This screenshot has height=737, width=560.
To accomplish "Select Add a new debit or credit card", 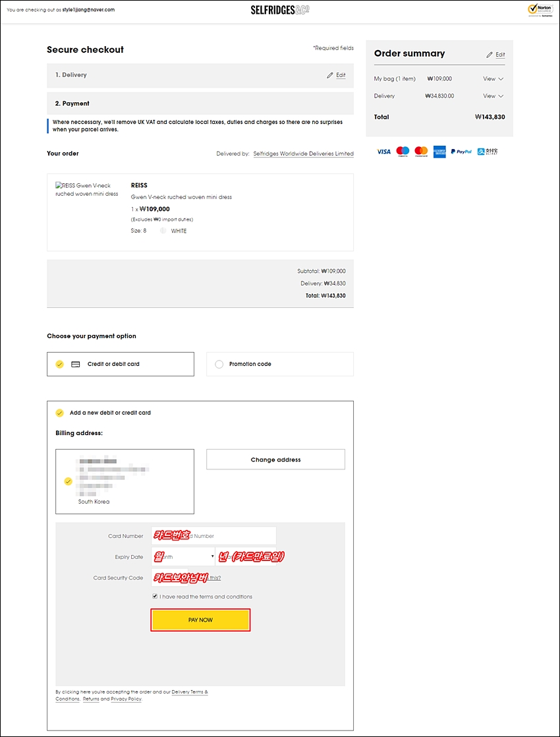I will 60,413.
